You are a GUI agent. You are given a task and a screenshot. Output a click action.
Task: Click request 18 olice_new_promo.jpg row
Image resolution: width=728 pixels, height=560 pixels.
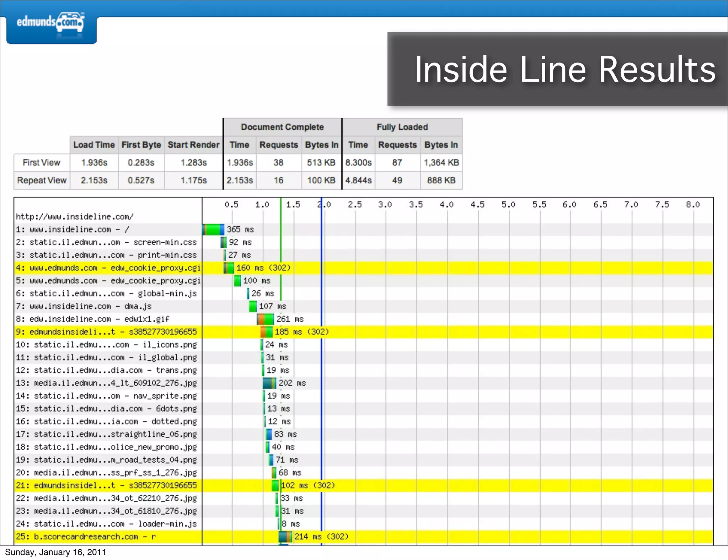(363, 447)
